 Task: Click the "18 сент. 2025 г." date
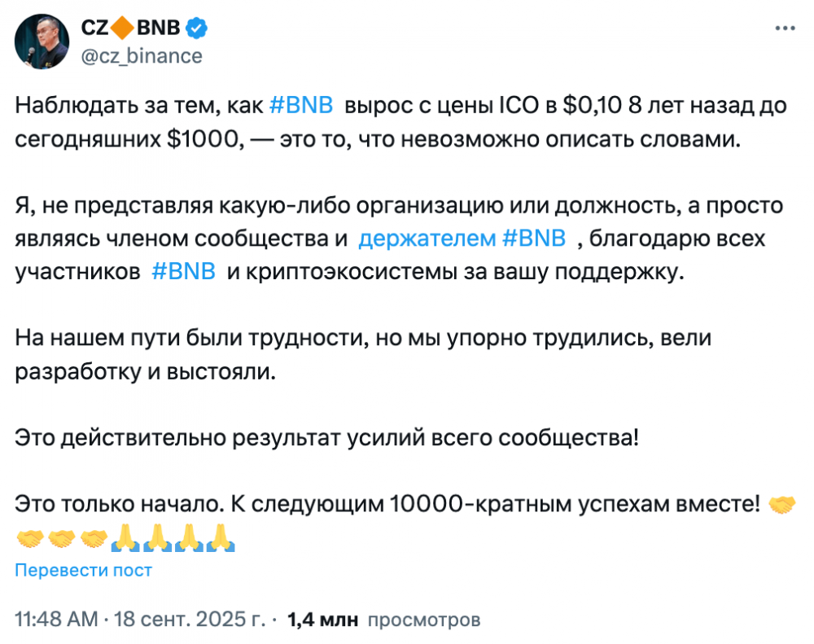192,620
